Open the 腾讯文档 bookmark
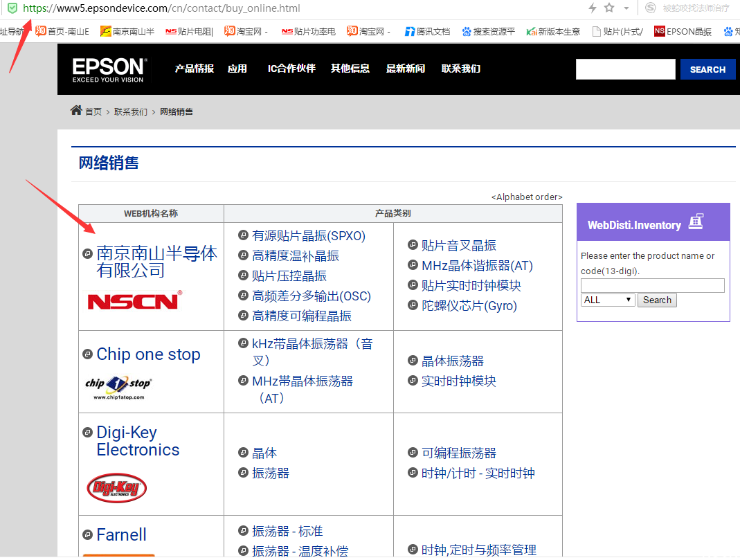 pyautogui.click(x=427, y=31)
